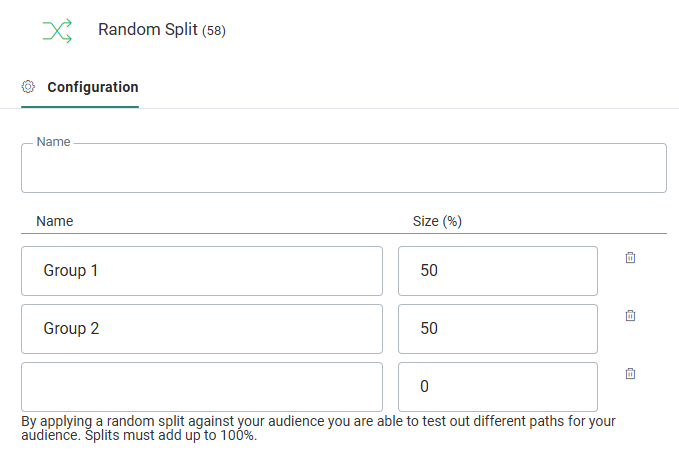Open the Configuration tab
This screenshot has height=458, width=679.
tap(92, 87)
